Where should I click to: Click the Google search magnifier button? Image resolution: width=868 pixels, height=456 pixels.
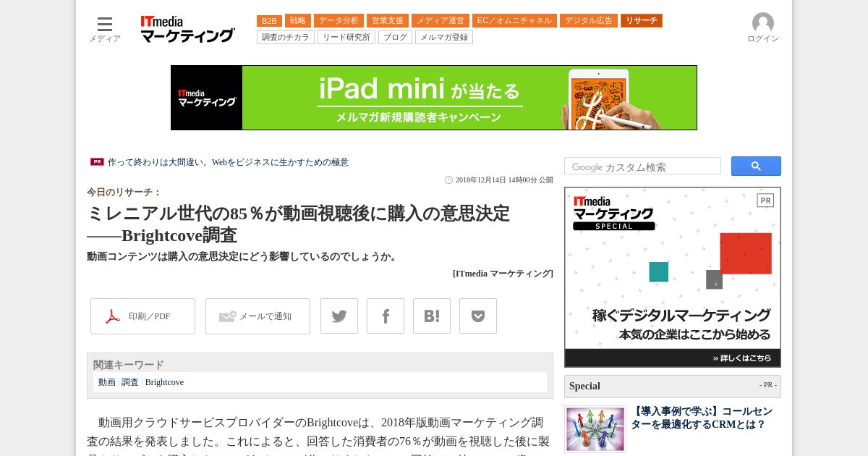756,166
